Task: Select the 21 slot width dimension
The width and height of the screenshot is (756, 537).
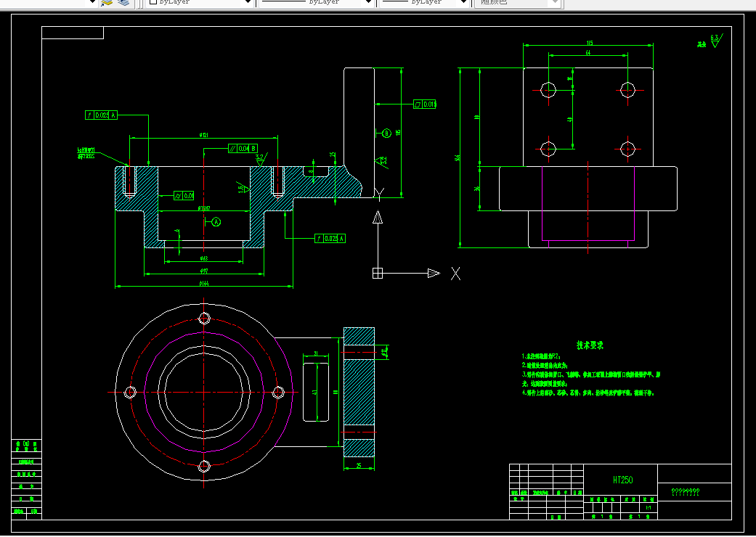Action: [x=316, y=353]
